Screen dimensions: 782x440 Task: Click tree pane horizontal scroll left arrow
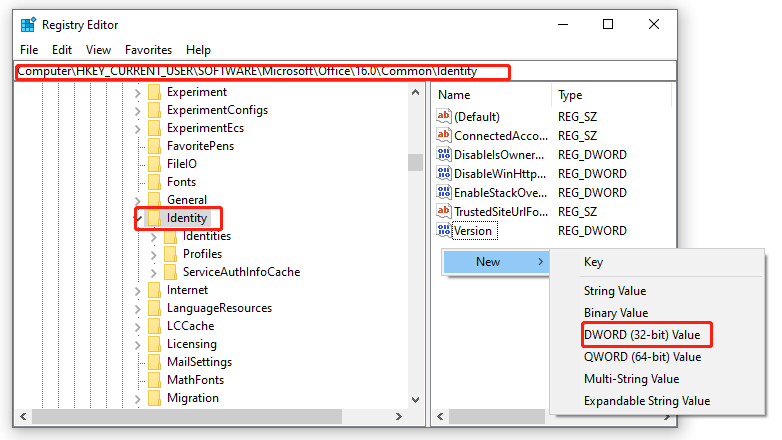23,417
